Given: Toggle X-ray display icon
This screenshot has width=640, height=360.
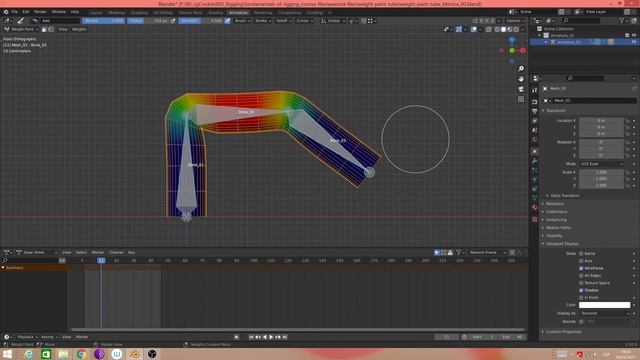Looking at the screenshot, I should [489, 29].
